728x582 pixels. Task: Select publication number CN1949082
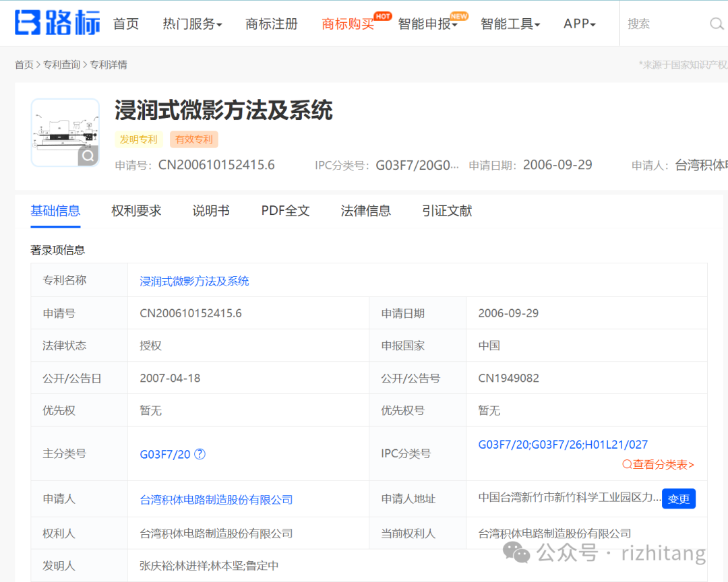pyautogui.click(x=509, y=379)
